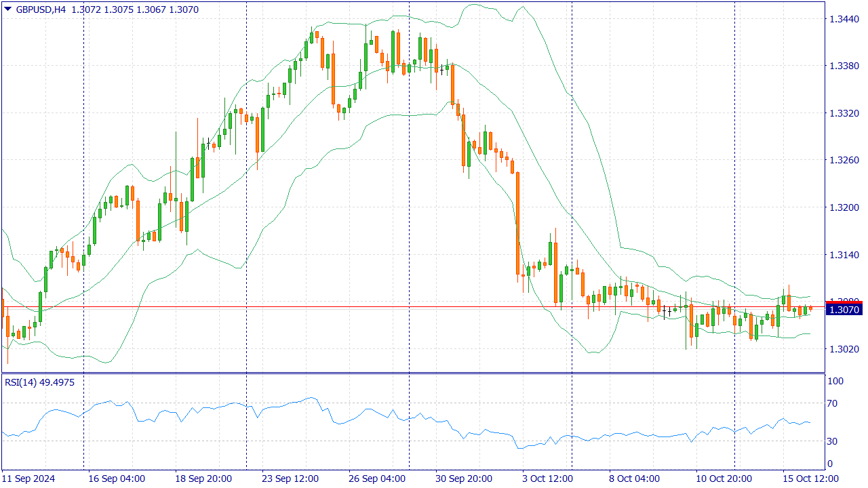Image resolution: width=868 pixels, height=488 pixels.
Task: Click the 3 Oct 12:00 time label
Action: coord(547,478)
